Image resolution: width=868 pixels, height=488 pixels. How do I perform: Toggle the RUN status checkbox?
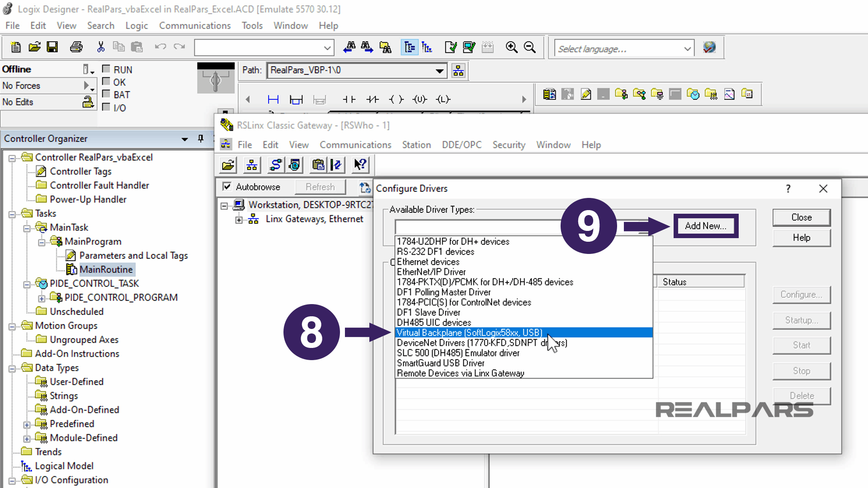click(x=107, y=69)
